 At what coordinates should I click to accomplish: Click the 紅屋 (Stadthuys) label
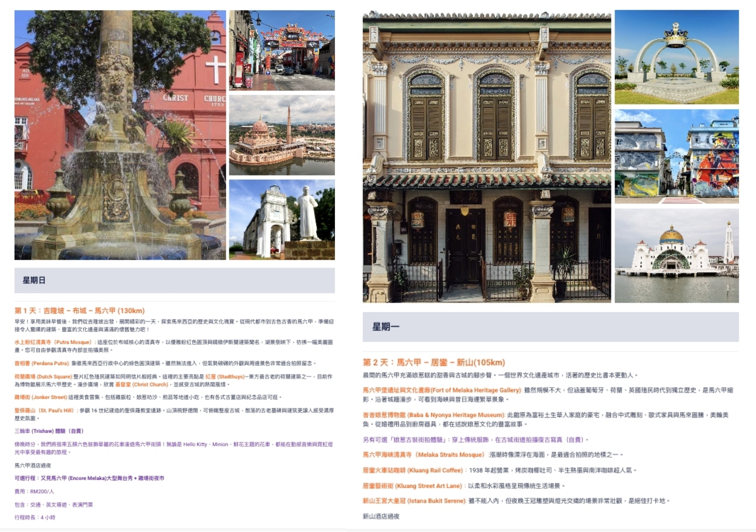click(x=225, y=377)
